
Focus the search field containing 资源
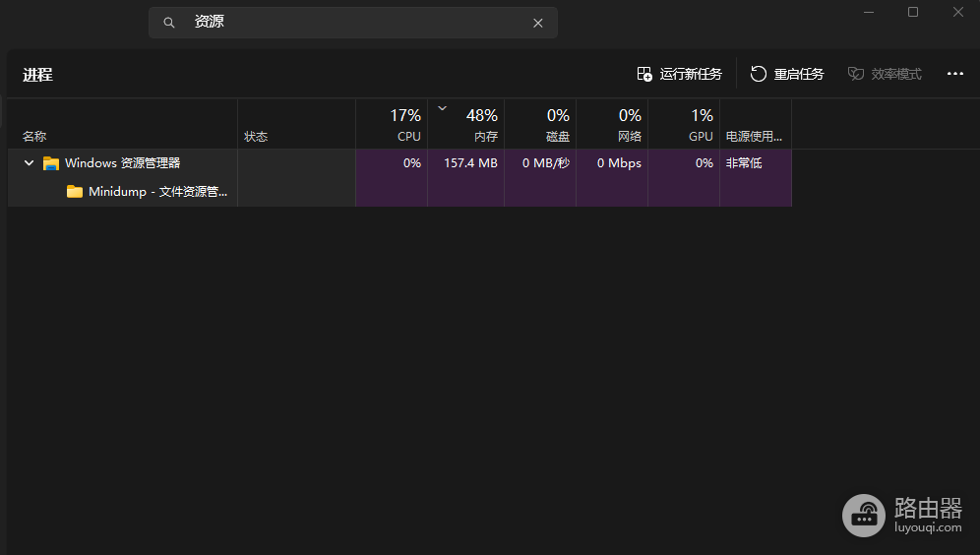coord(353,23)
